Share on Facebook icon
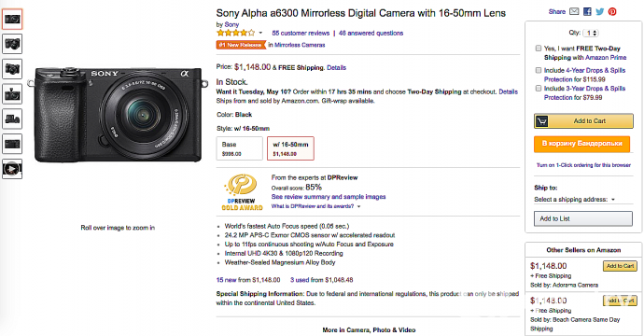644x336 pixels. coord(587,11)
